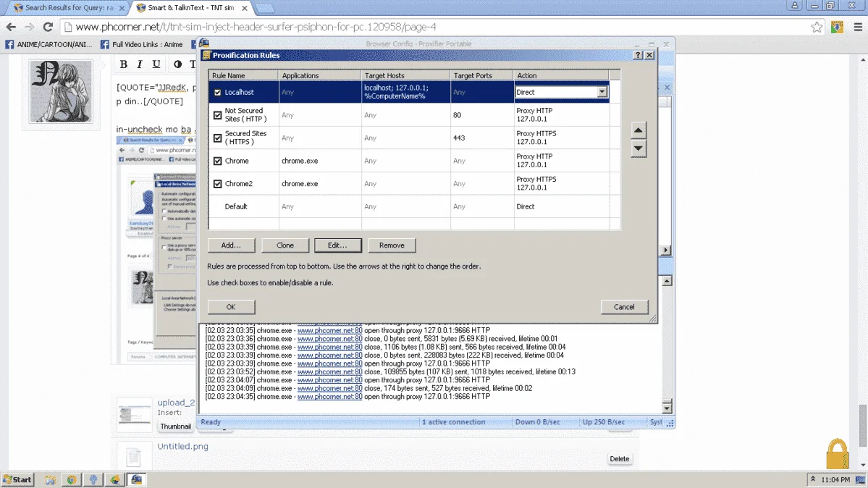The width and height of the screenshot is (868, 488).
Task: Bookmark this page with star icon
Action: point(817,27)
